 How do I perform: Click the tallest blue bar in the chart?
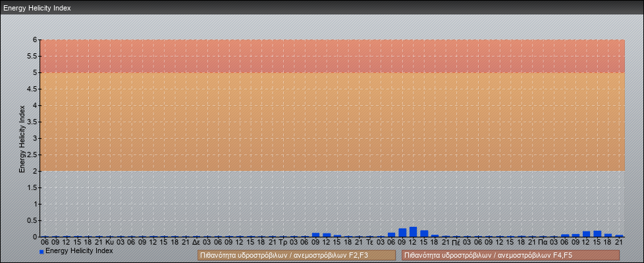pyautogui.click(x=413, y=232)
